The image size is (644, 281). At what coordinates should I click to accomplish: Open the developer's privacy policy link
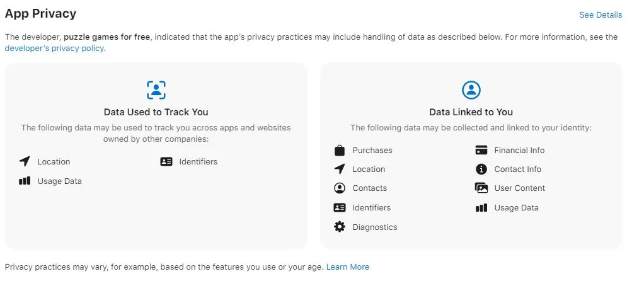[x=54, y=48]
